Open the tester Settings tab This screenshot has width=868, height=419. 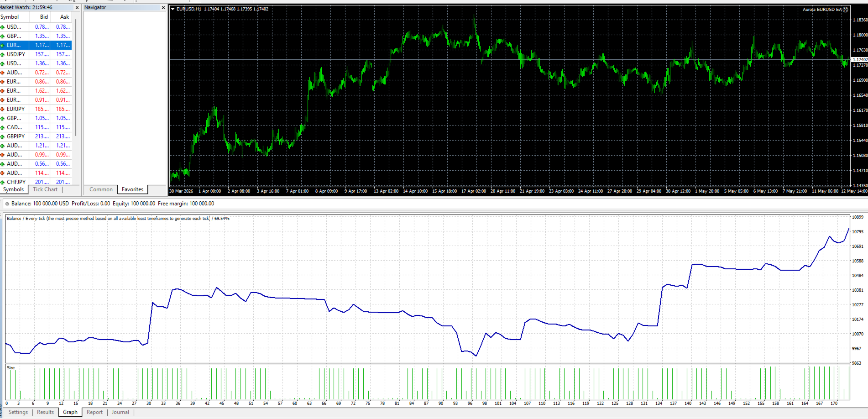pyautogui.click(x=18, y=412)
